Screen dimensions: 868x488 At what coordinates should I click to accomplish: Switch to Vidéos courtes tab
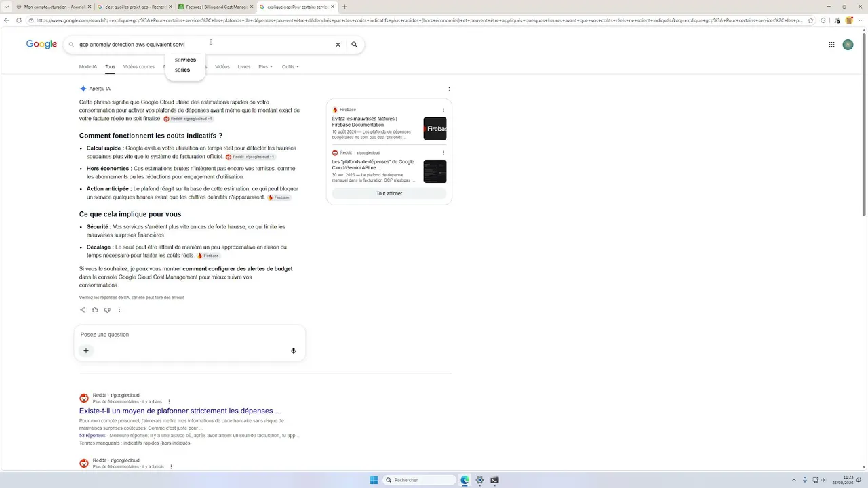139,67
